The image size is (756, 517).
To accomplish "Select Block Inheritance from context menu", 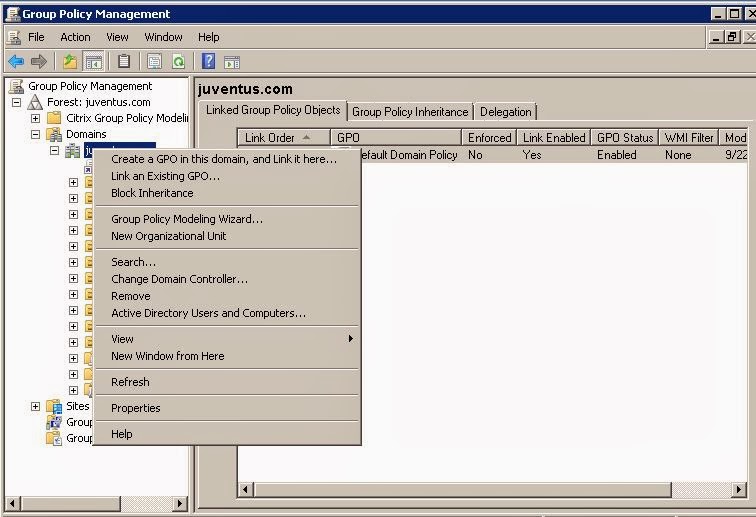I will (227, 193).
